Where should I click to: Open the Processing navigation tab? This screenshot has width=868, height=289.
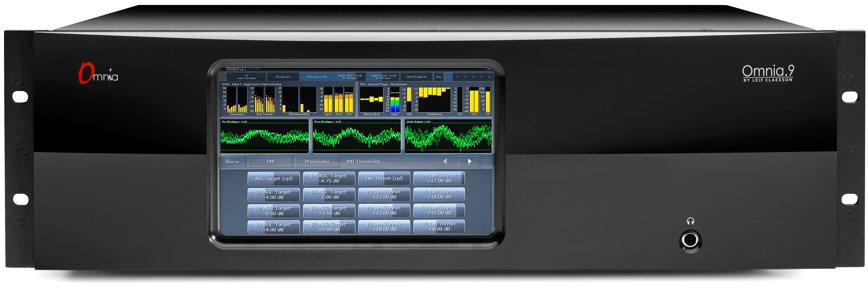click(317, 162)
